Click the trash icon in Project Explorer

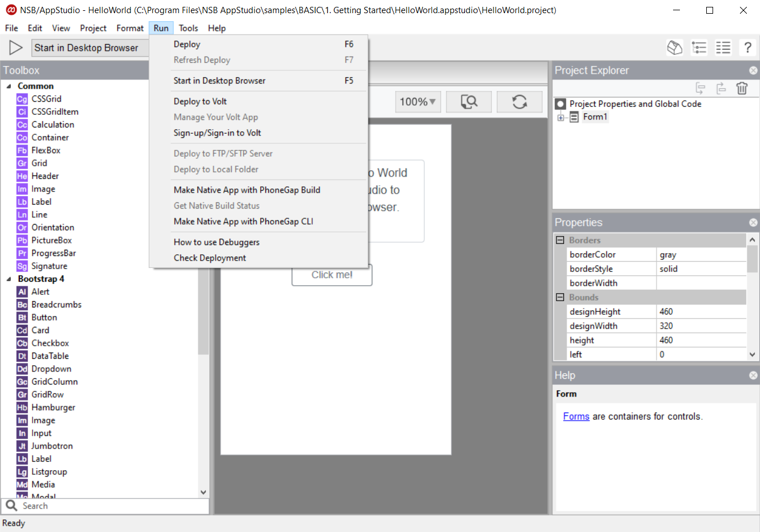click(742, 88)
